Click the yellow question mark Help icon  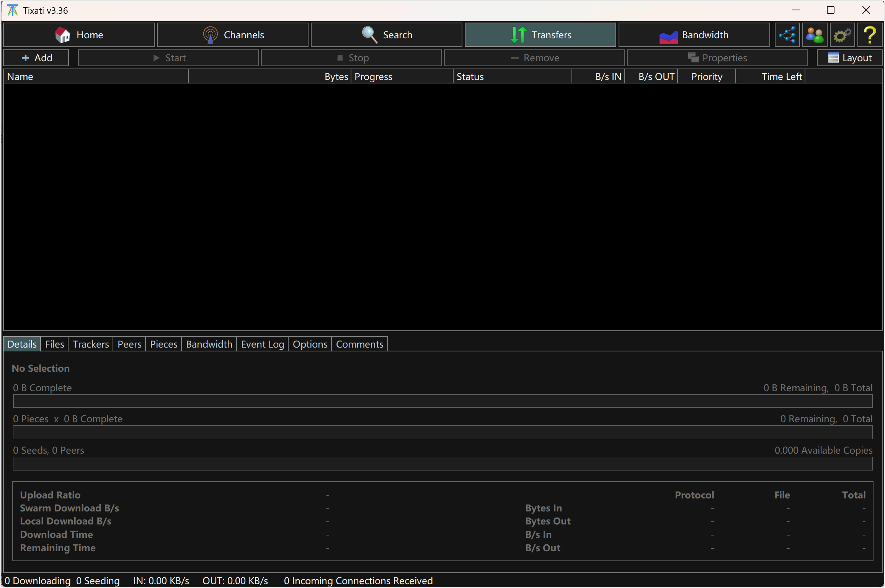point(870,35)
